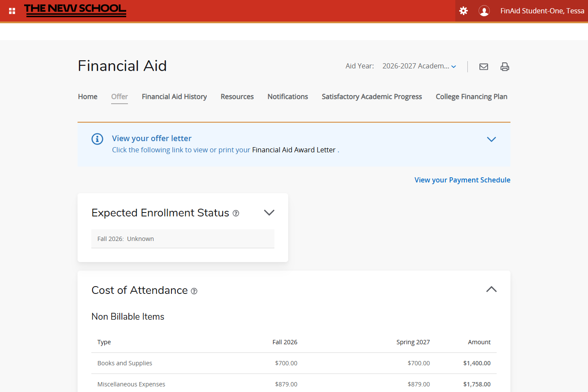The image size is (588, 392).
Task: Go to the Home tab
Action: [87, 97]
